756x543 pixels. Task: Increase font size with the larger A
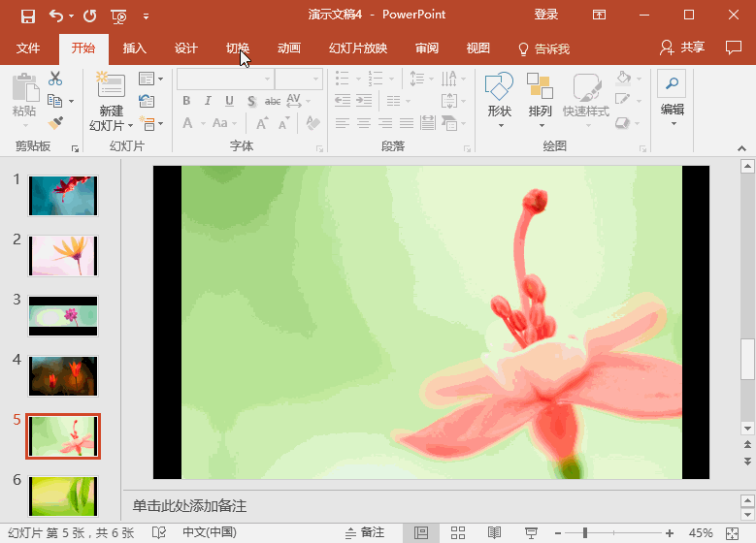(x=262, y=123)
